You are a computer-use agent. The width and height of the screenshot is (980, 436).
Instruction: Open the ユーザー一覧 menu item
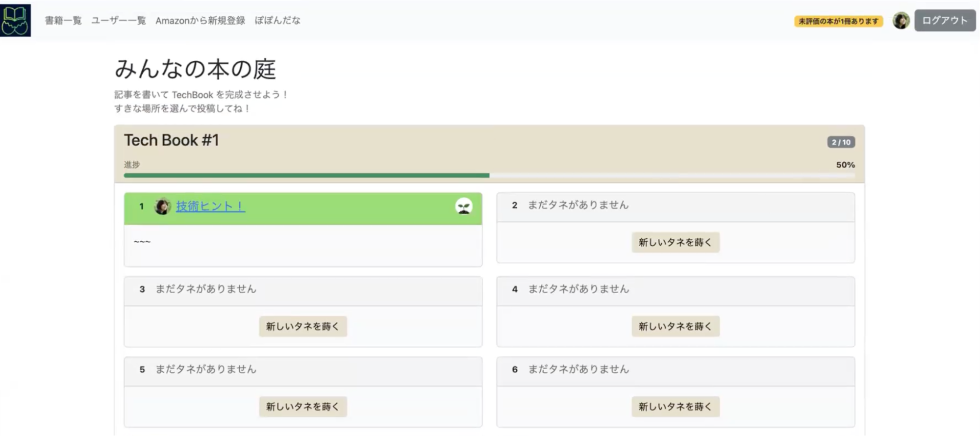coord(119,21)
